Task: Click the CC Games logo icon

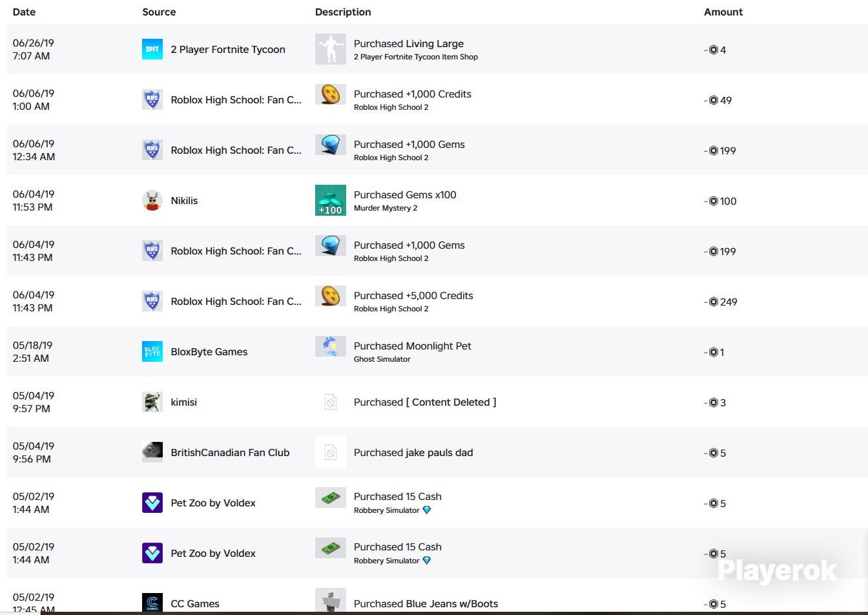Action: [x=152, y=603]
